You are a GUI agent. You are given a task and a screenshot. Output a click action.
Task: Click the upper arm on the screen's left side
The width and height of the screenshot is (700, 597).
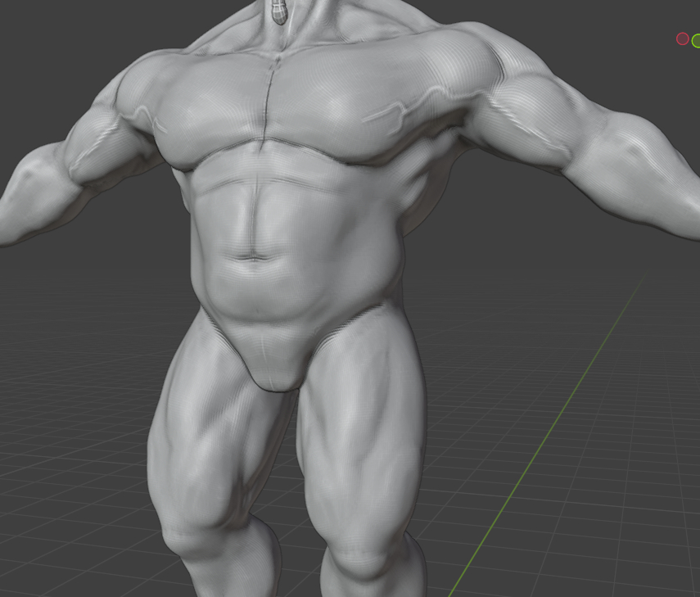102,139
